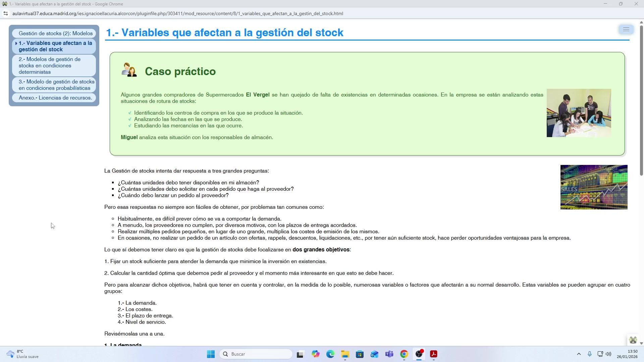
Task: Open section 2 Modelos en condiciones deterministas
Action: click(x=49, y=65)
